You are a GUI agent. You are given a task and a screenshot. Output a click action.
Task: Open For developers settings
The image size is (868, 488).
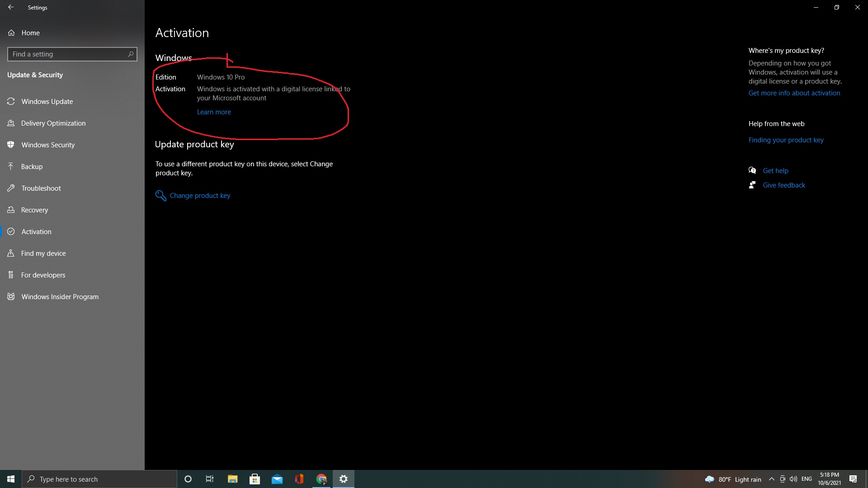coord(72,275)
